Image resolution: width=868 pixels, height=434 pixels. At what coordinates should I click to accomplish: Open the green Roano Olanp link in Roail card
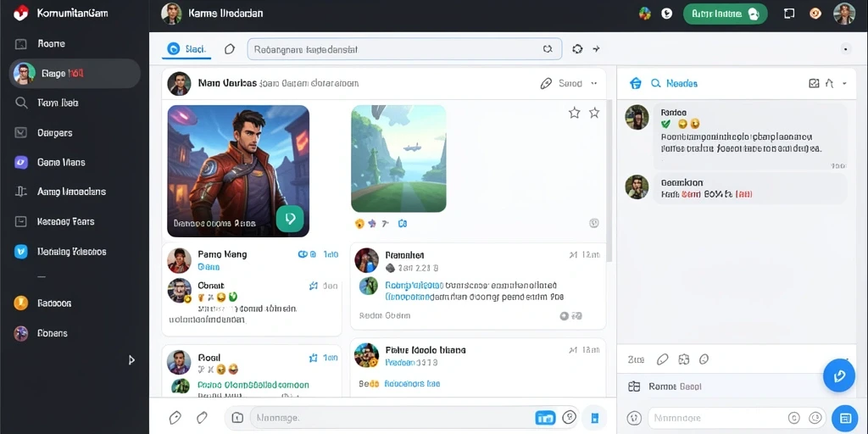(253, 385)
